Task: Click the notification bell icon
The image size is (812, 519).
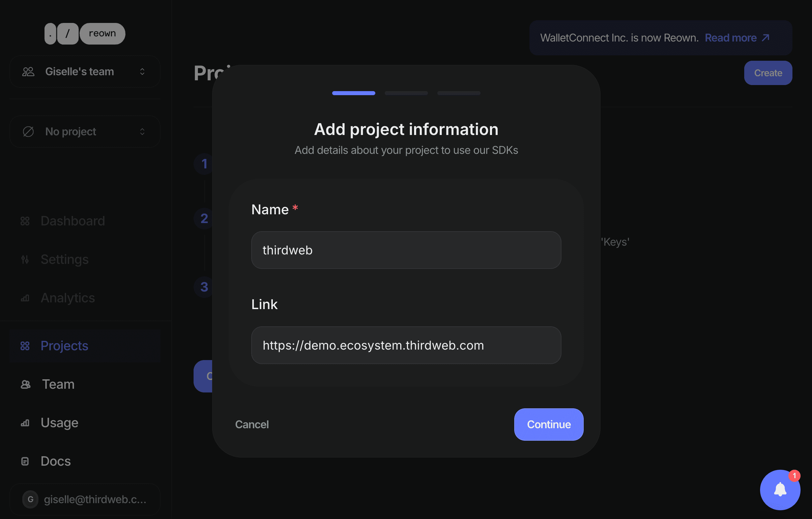Action: pos(780,490)
